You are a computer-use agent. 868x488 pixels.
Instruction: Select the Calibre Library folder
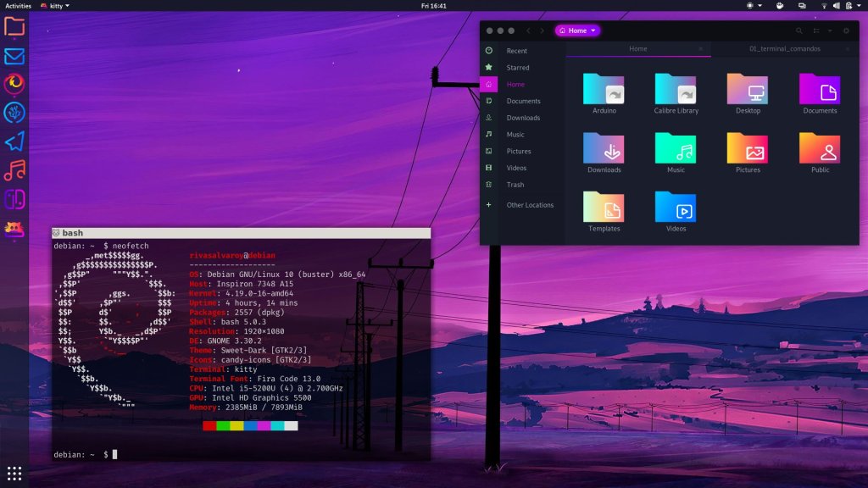point(676,94)
